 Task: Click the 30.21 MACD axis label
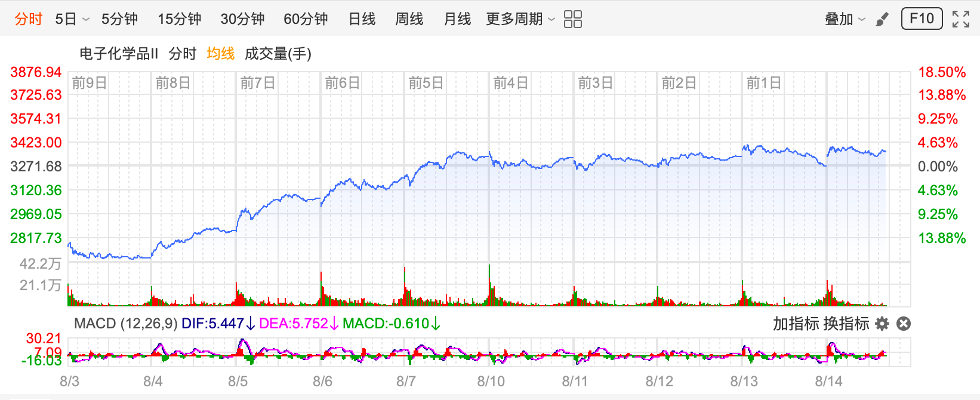tap(44, 339)
